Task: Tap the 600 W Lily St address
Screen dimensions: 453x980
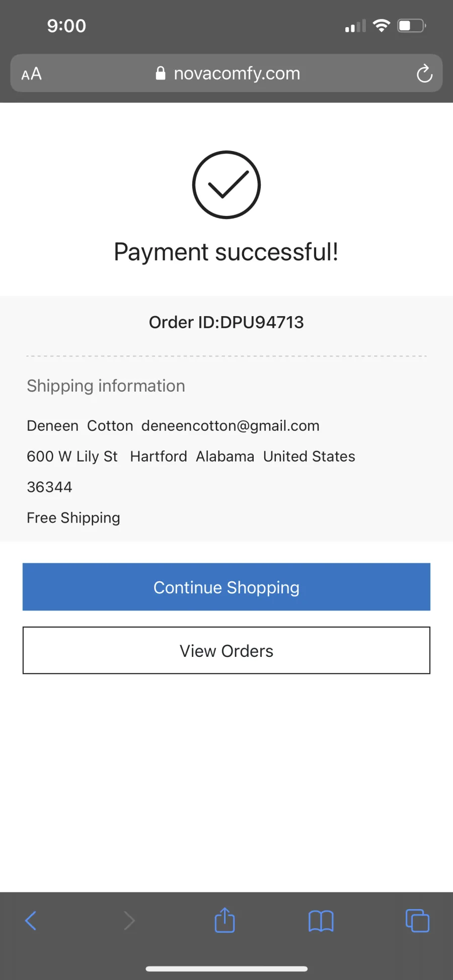Action: click(x=72, y=457)
